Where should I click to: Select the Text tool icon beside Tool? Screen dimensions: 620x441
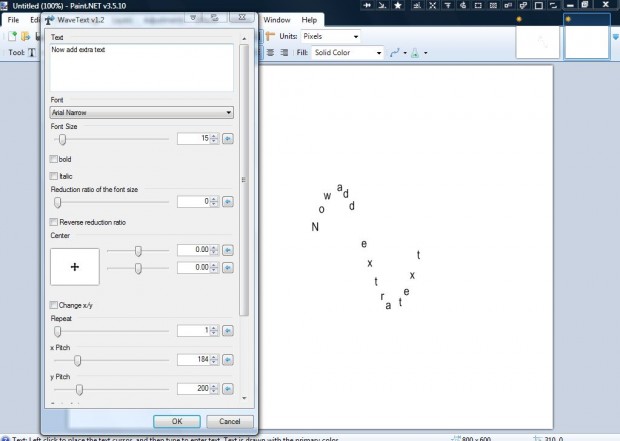[x=32, y=53]
